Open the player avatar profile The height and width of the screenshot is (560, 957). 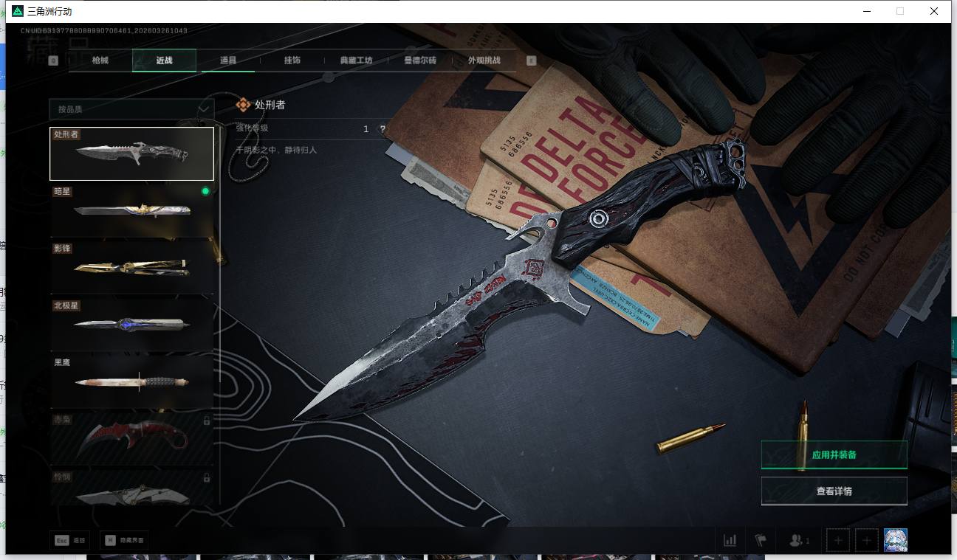pos(896,540)
